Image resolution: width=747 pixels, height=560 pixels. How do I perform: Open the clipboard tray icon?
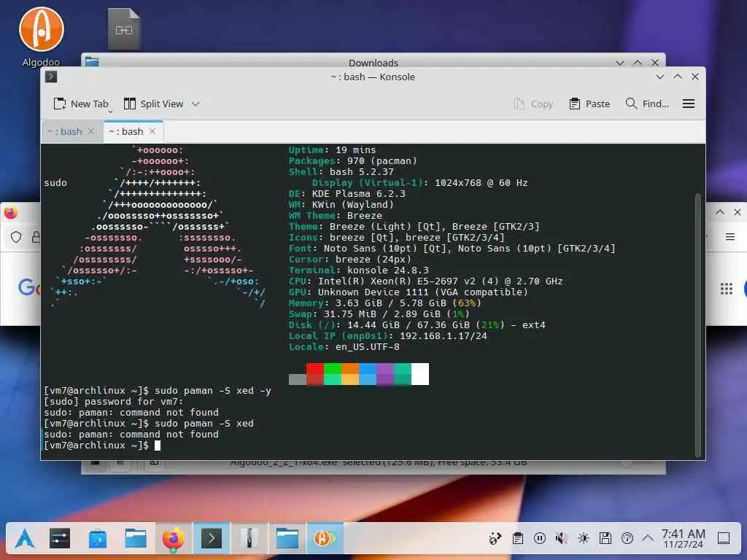pyautogui.click(x=517, y=539)
